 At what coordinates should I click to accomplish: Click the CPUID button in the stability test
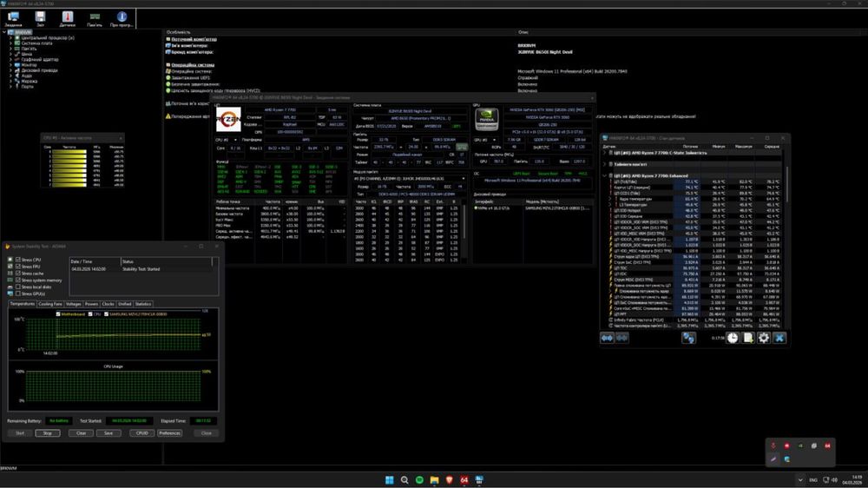pyautogui.click(x=141, y=433)
